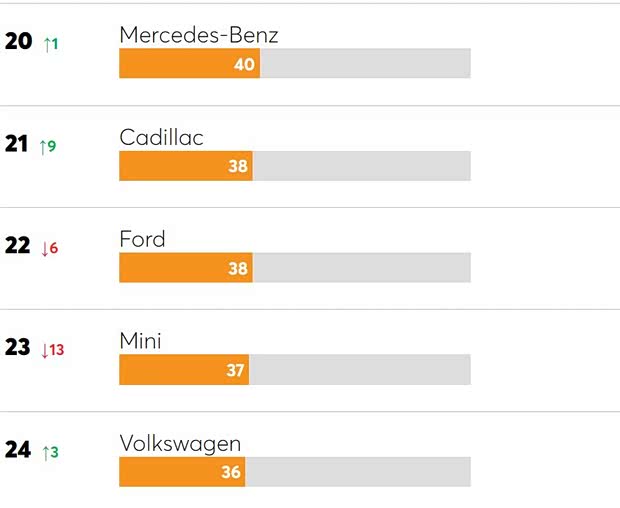Click the rank number 23
Screen dimensions: 620x508
[x=18, y=349]
